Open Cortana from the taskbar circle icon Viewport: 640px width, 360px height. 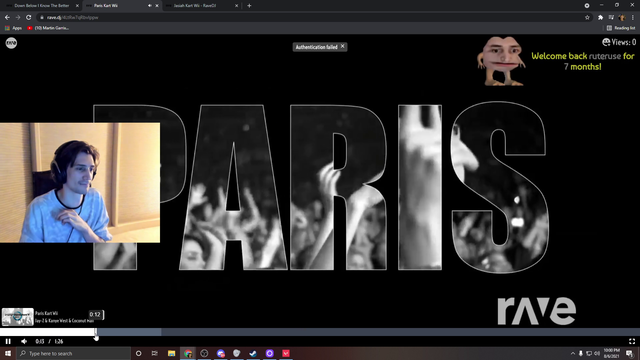[138, 353]
